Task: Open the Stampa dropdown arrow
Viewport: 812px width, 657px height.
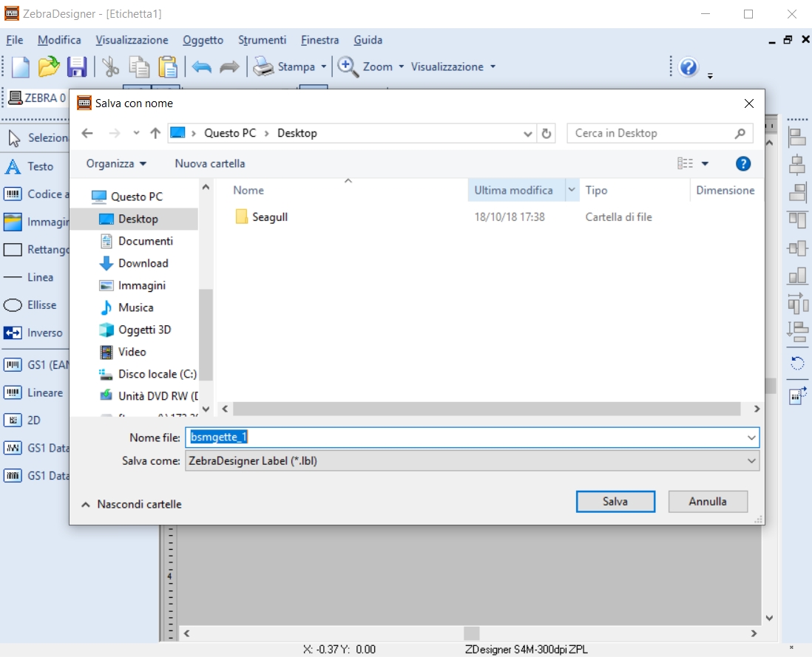Action: tap(324, 67)
